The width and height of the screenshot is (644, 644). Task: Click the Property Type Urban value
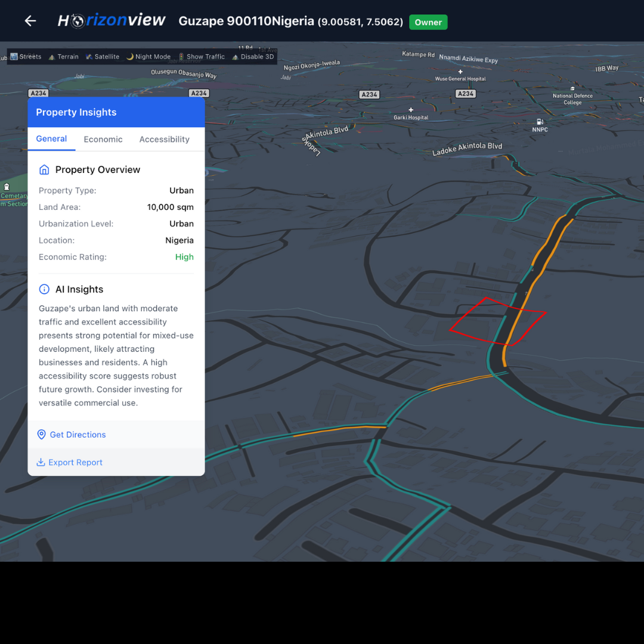pyautogui.click(x=181, y=191)
